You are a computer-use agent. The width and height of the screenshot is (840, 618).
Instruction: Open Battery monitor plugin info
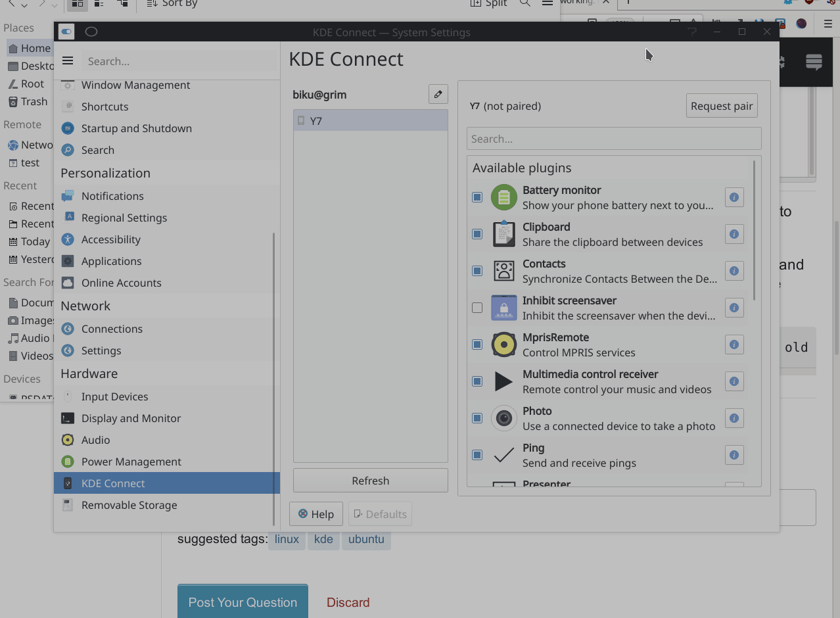[734, 197]
